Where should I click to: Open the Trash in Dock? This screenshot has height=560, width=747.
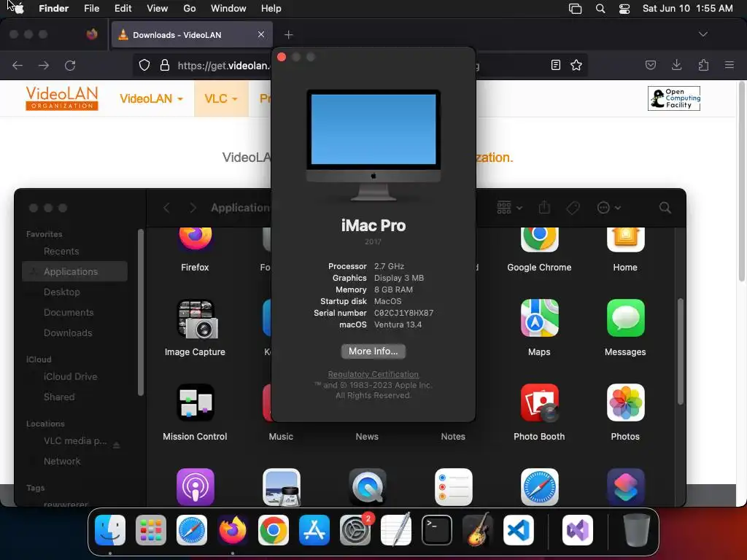click(636, 530)
